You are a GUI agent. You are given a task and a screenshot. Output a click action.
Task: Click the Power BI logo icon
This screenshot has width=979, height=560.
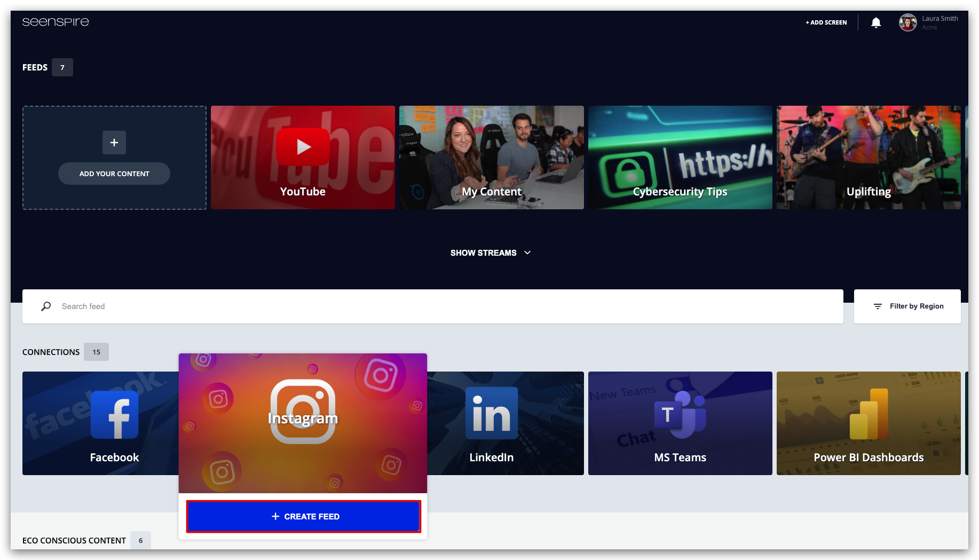pos(869,414)
